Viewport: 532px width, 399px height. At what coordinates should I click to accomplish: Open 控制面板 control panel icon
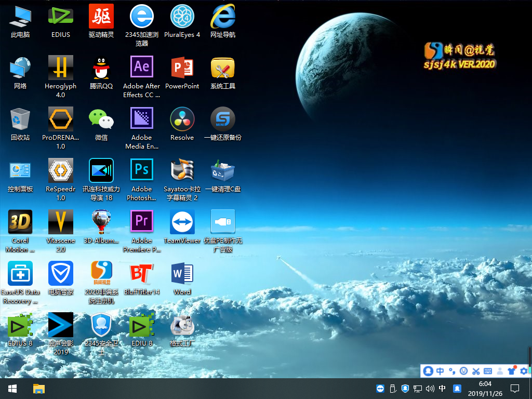point(20,170)
